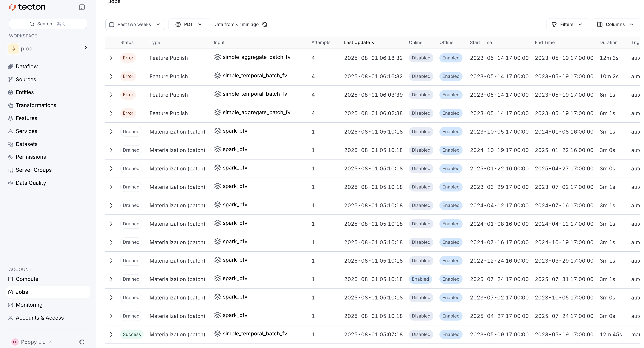644x348 pixels.
Task: Expand the Success job row
Action: [x=111, y=334]
